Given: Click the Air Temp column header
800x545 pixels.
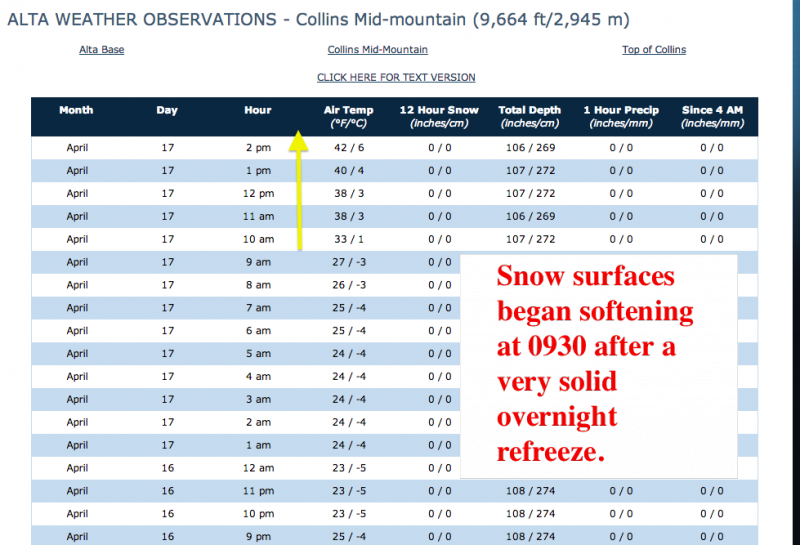Looking at the screenshot, I should tap(348, 116).
